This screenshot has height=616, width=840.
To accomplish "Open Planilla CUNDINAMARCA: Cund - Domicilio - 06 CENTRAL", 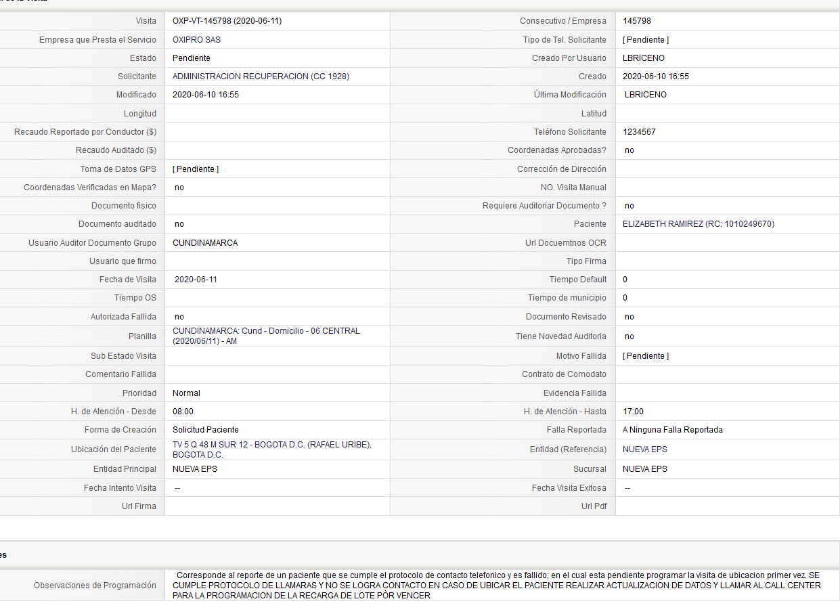I will (266, 336).
